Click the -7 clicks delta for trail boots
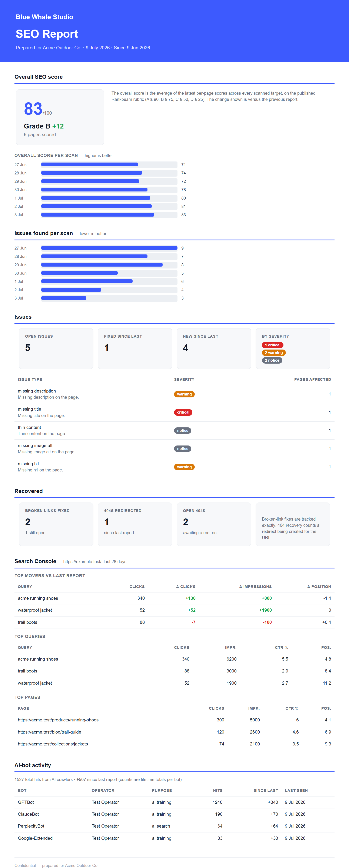Image resolution: width=349 pixels, height=868 pixels. pyautogui.click(x=193, y=622)
